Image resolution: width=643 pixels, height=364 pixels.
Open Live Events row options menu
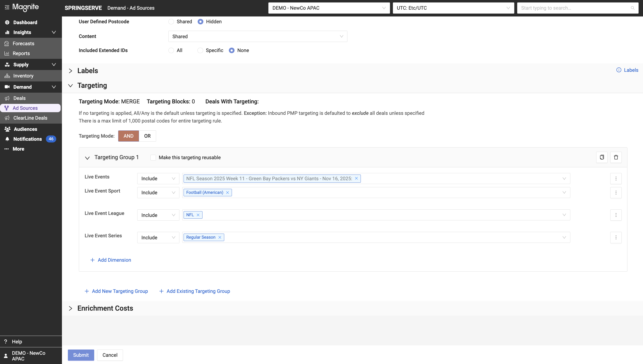pyautogui.click(x=616, y=178)
